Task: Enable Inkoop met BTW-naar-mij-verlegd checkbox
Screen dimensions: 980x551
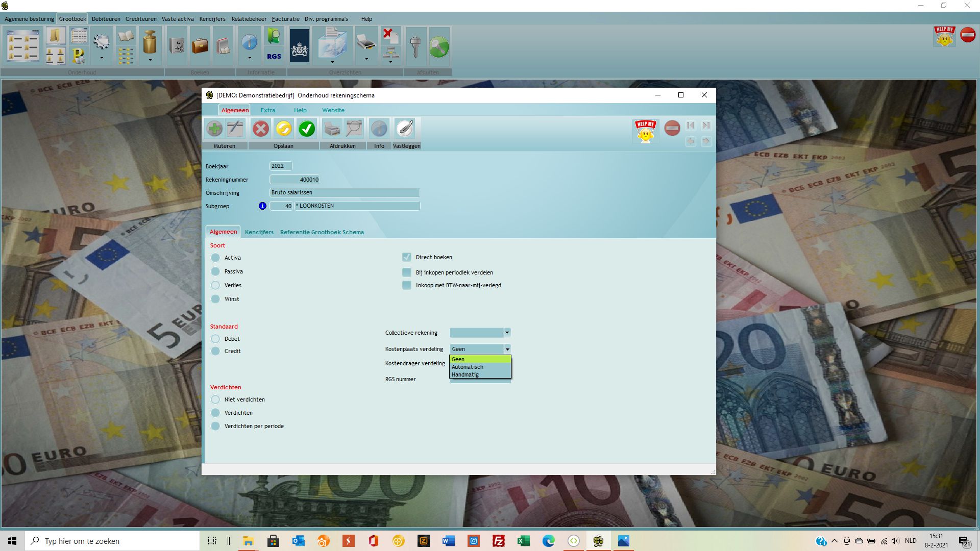Action: (x=407, y=285)
